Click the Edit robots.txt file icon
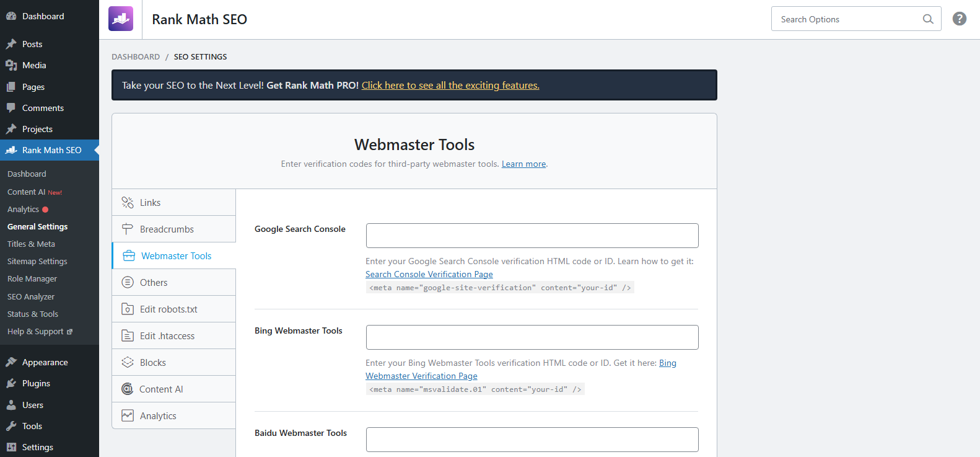Screen dimensions: 980x457 click(128, 309)
